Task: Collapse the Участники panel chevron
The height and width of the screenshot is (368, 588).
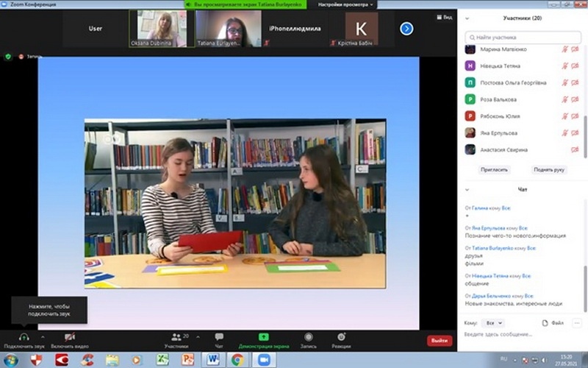Action: coord(469,18)
